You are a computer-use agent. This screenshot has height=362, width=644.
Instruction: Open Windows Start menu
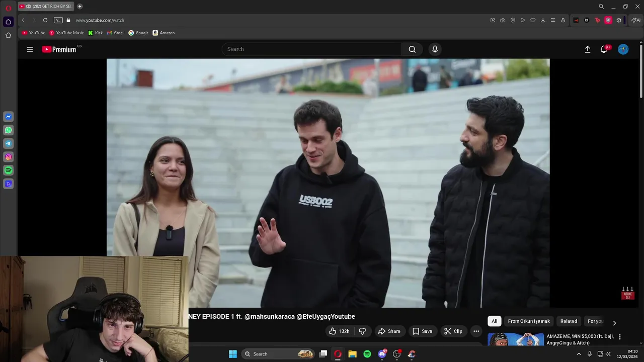pyautogui.click(x=233, y=354)
